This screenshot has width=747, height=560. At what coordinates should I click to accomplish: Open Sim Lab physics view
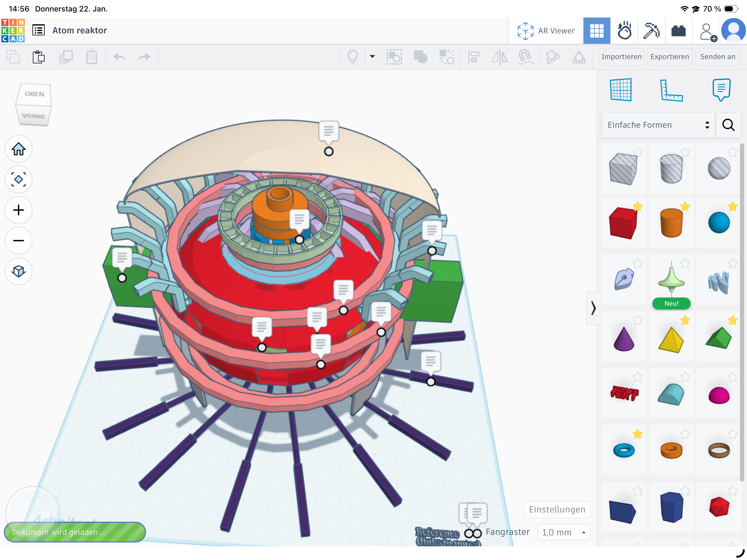[x=624, y=31]
